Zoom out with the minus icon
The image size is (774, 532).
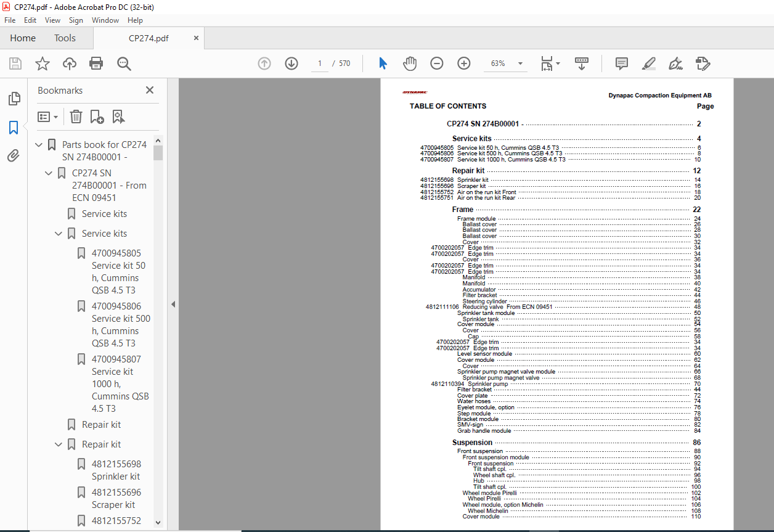coord(437,63)
